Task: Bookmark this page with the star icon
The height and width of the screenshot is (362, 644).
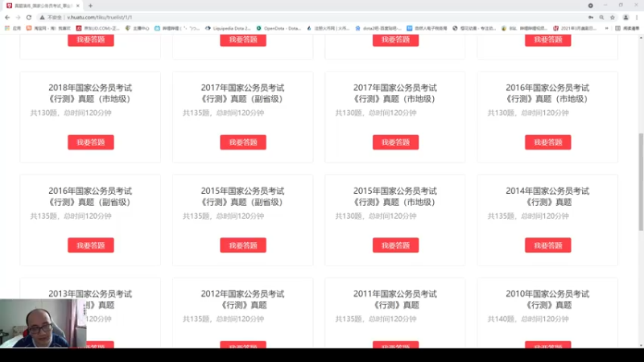Action: click(x=613, y=17)
